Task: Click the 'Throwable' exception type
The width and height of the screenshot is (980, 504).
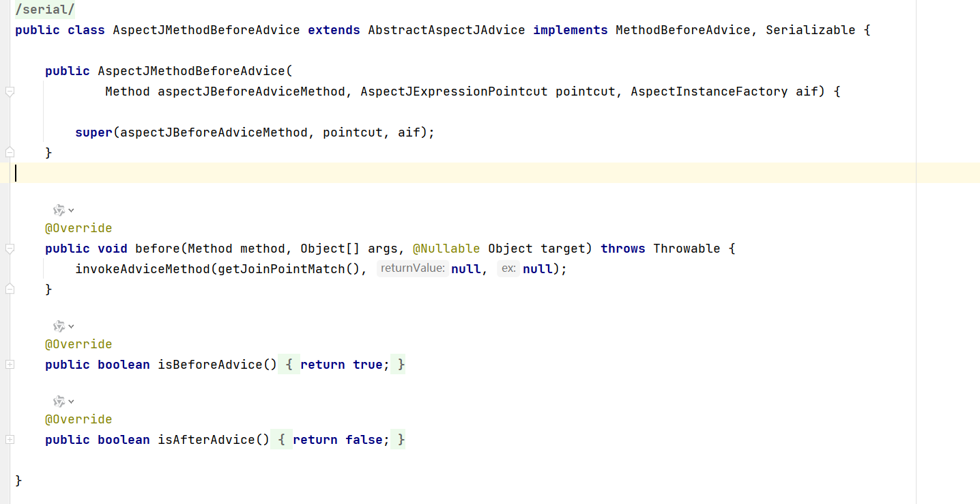Action: [687, 249]
